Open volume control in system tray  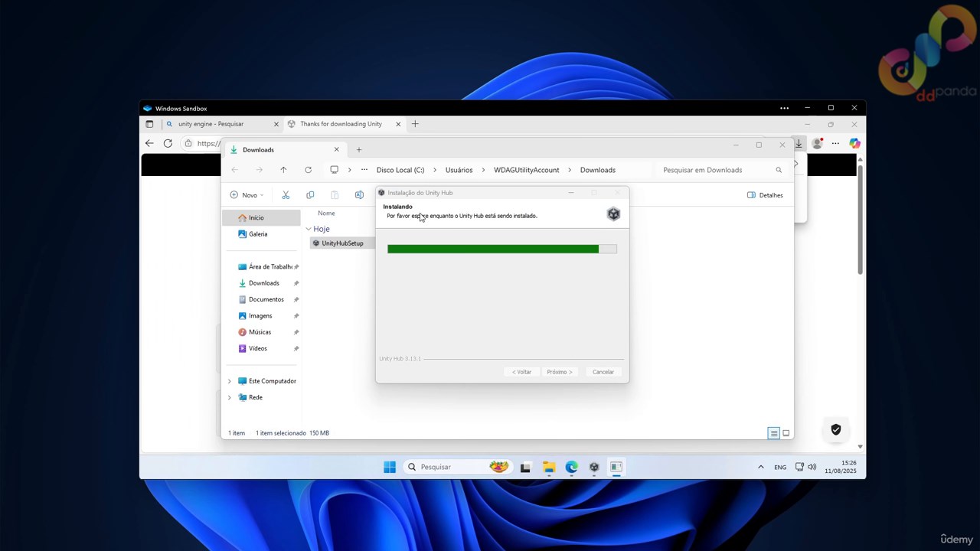(x=812, y=467)
